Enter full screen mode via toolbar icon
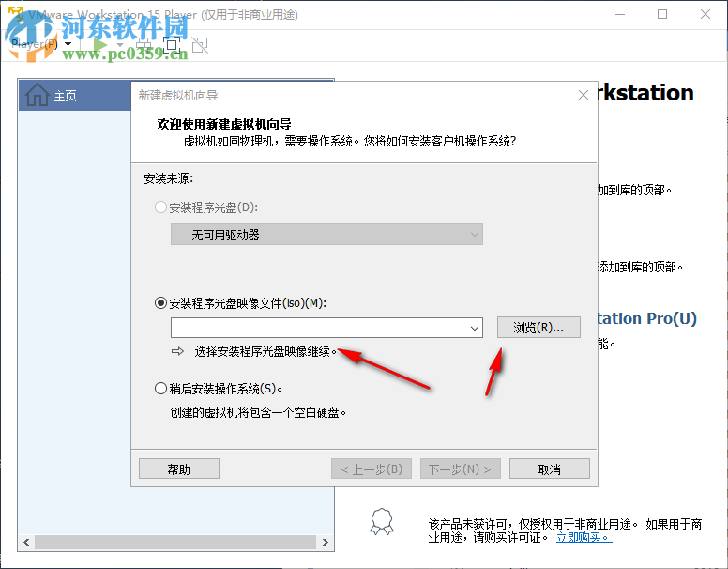728x569 pixels. coord(172,45)
